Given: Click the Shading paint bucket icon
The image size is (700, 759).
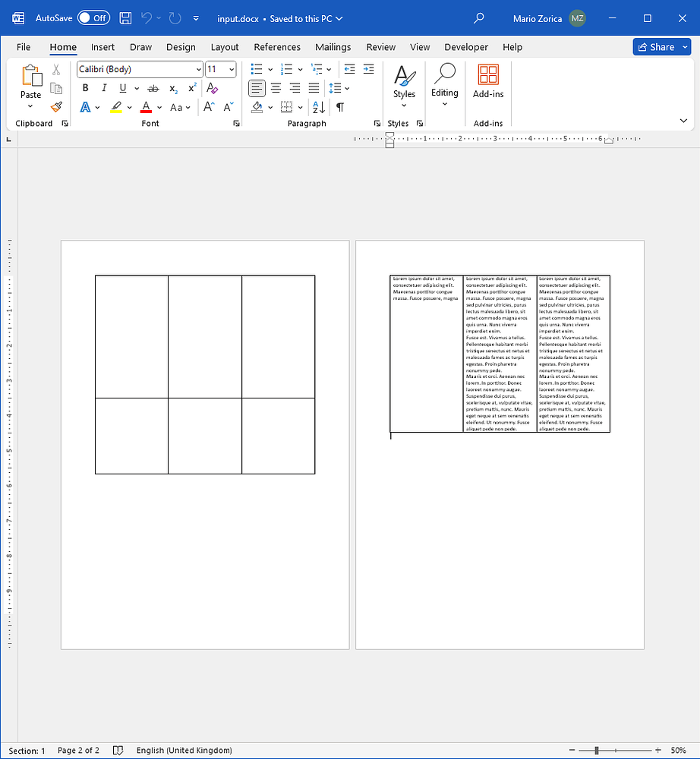Looking at the screenshot, I should [x=257, y=107].
